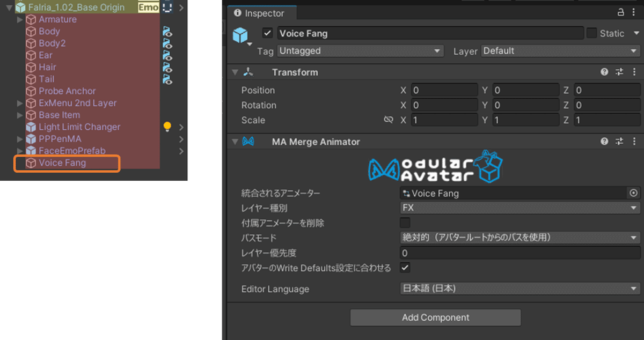Expand the Armature tree node
Viewport: 644px width, 340px height.
20,19
